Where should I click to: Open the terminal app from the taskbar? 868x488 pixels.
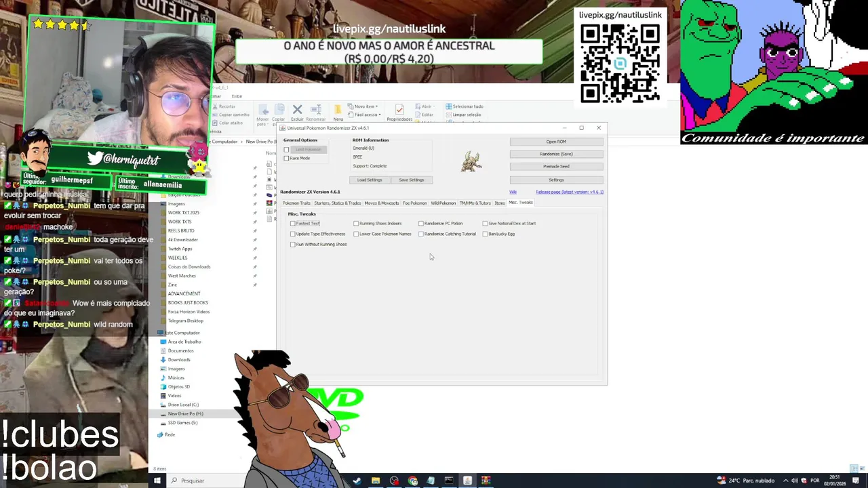(x=449, y=481)
